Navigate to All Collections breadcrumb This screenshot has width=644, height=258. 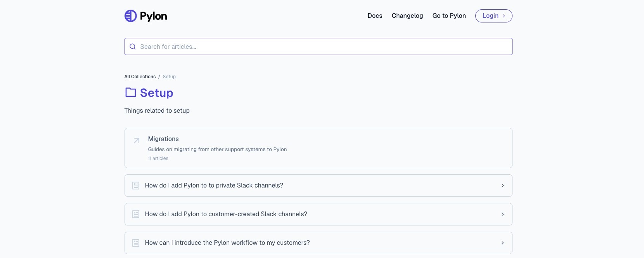click(140, 77)
